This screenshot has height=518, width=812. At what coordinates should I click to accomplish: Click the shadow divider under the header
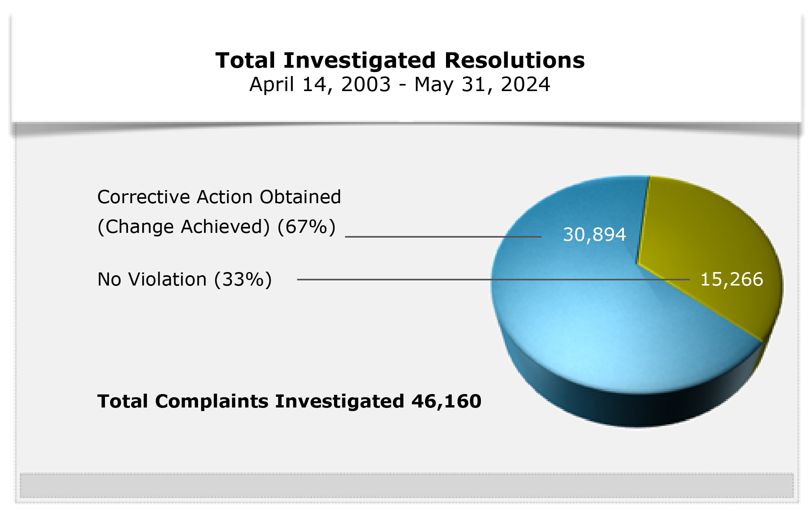(x=406, y=129)
